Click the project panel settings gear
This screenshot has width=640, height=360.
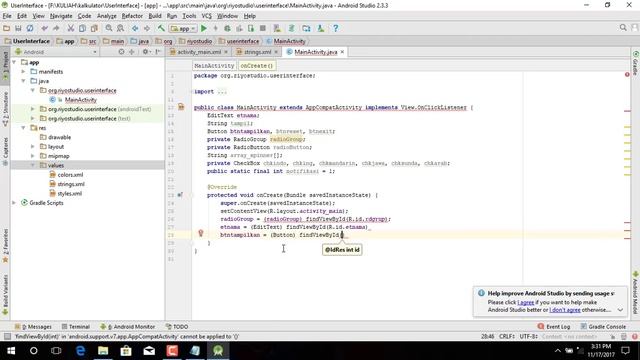[145, 52]
